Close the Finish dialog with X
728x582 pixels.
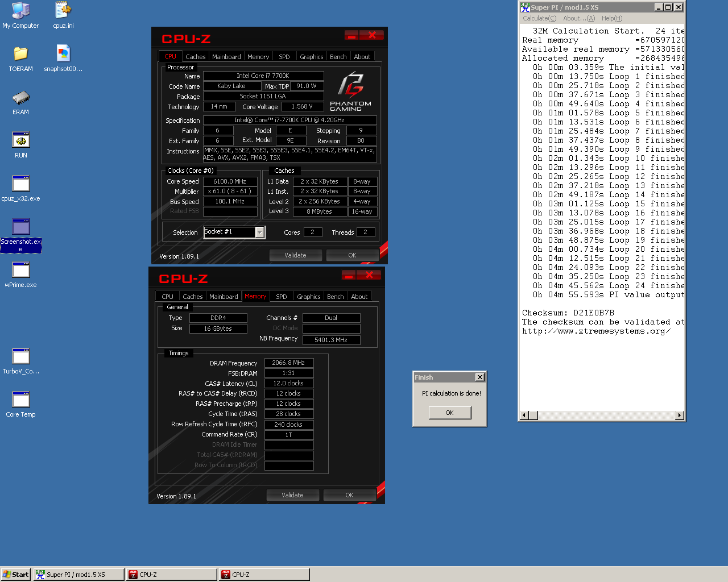480,377
